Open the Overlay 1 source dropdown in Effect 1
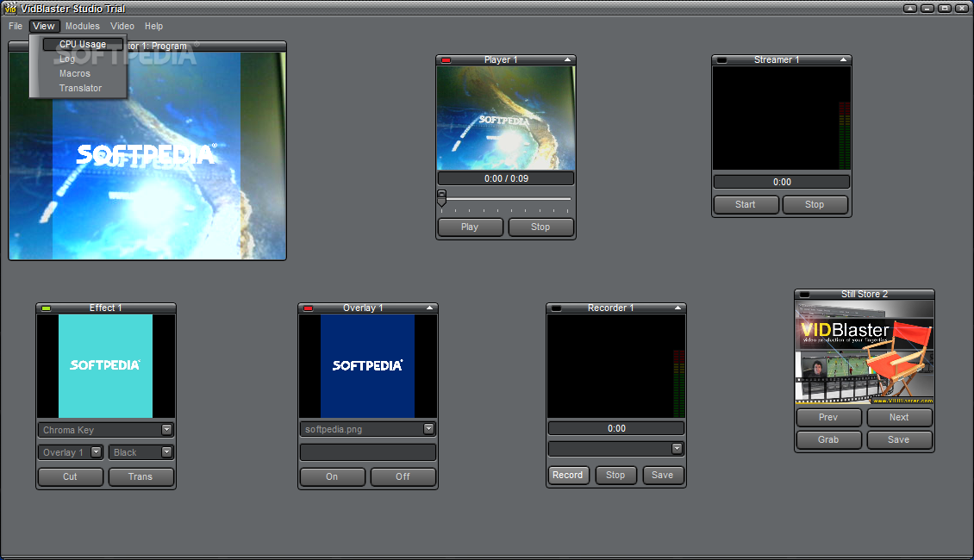Image resolution: width=974 pixels, height=560 pixels. click(96, 452)
